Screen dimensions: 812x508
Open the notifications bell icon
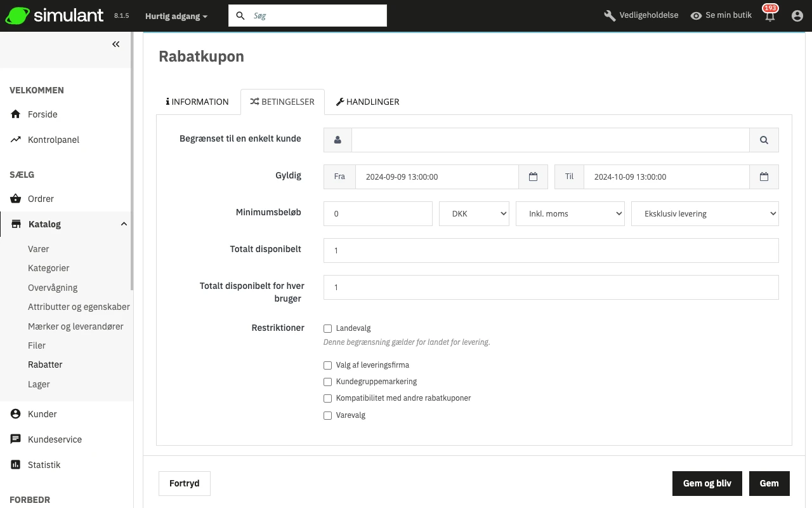click(770, 17)
